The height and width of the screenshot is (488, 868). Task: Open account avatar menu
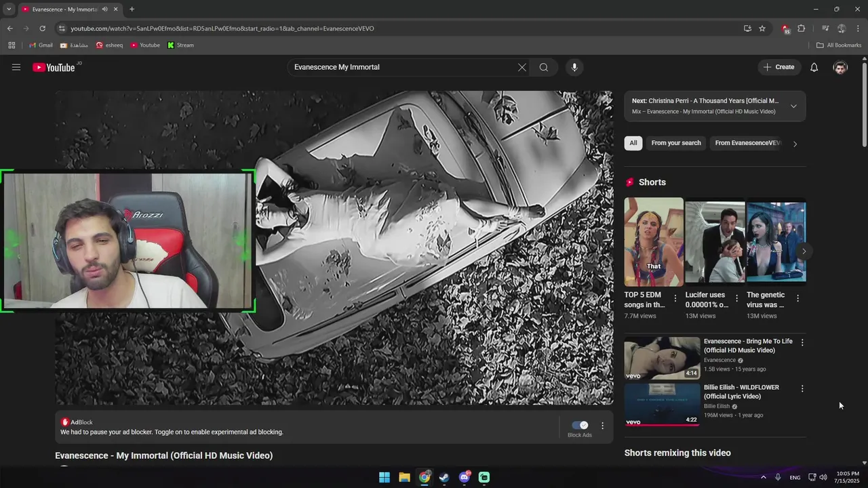(x=840, y=67)
